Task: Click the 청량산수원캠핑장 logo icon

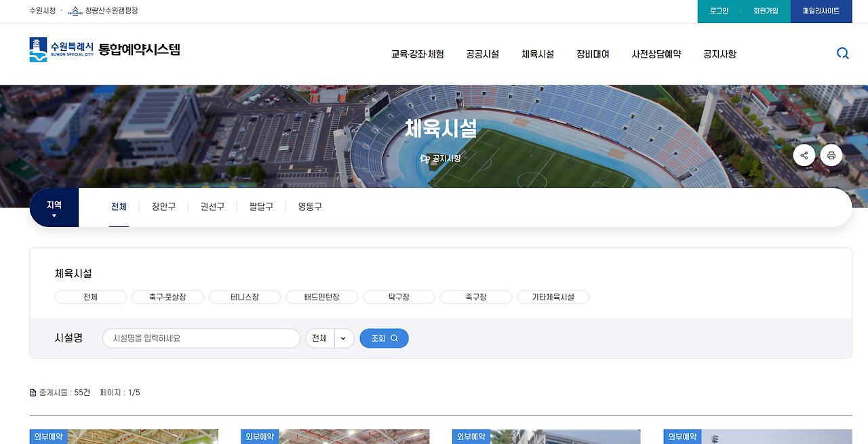Action: pyautogui.click(x=75, y=11)
